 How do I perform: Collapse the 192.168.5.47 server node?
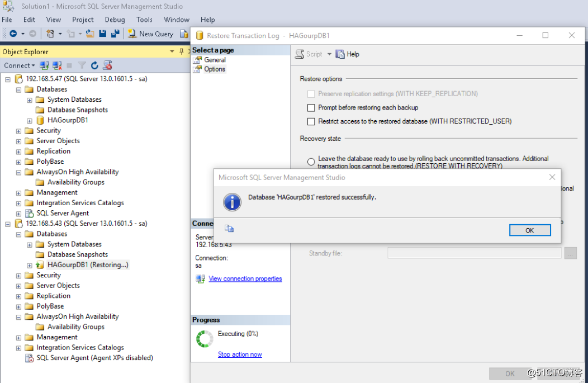click(7, 79)
